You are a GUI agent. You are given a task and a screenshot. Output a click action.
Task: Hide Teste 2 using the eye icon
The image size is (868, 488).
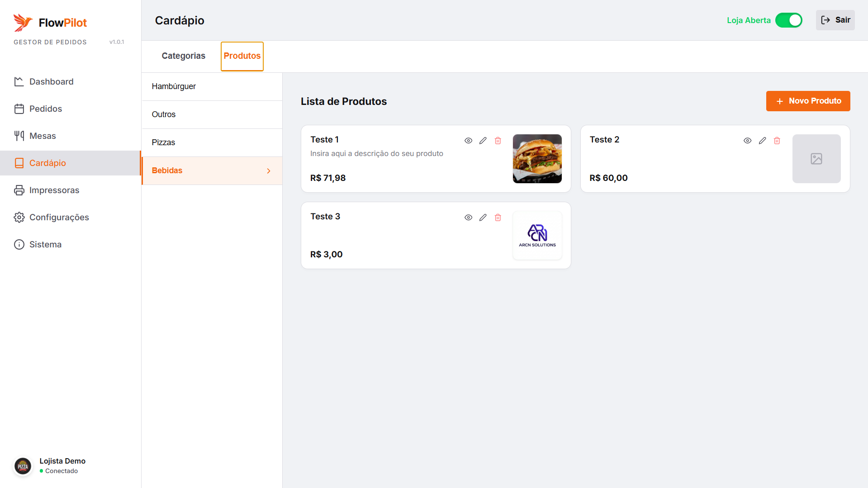click(x=747, y=141)
